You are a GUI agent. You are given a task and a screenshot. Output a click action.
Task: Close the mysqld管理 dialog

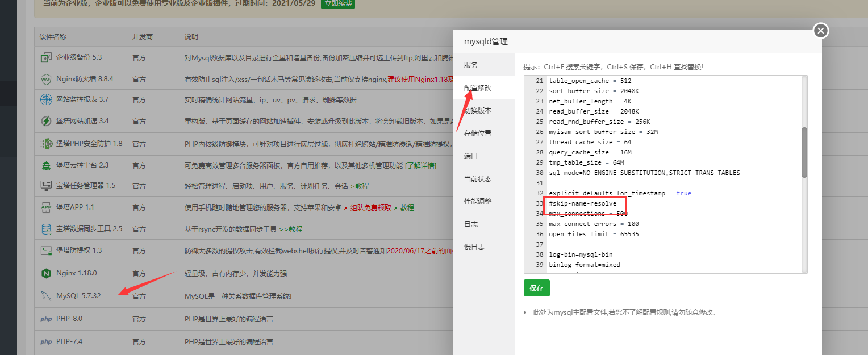(820, 31)
